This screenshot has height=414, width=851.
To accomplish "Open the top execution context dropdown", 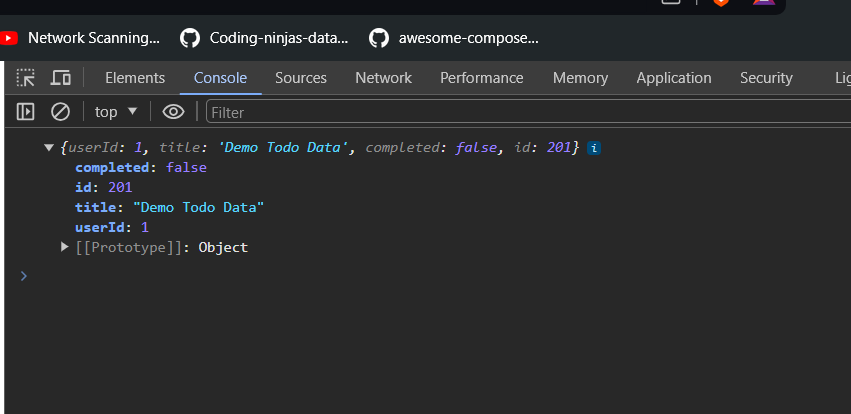I will (116, 111).
